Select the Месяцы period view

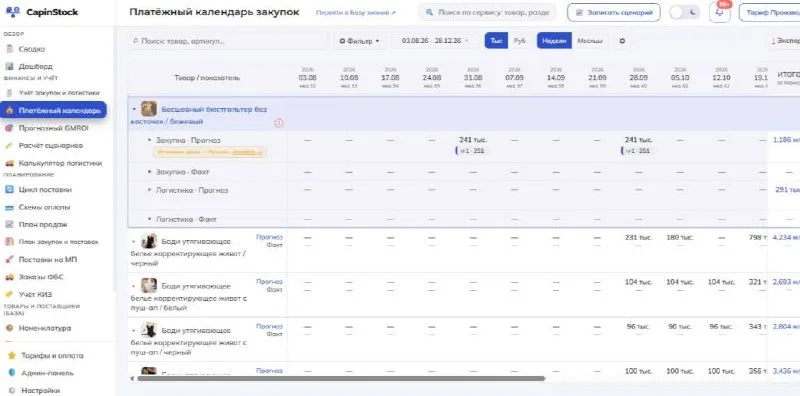pyautogui.click(x=589, y=41)
